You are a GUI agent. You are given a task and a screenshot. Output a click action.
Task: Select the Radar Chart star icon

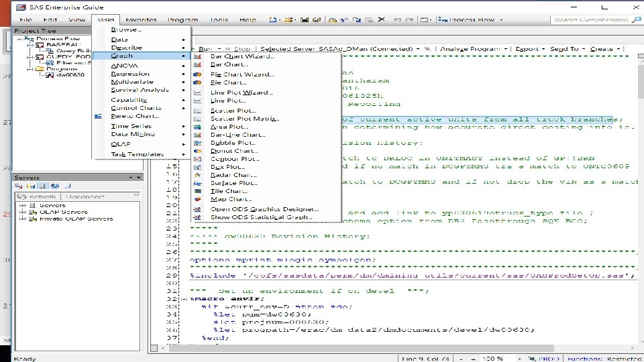(198, 175)
